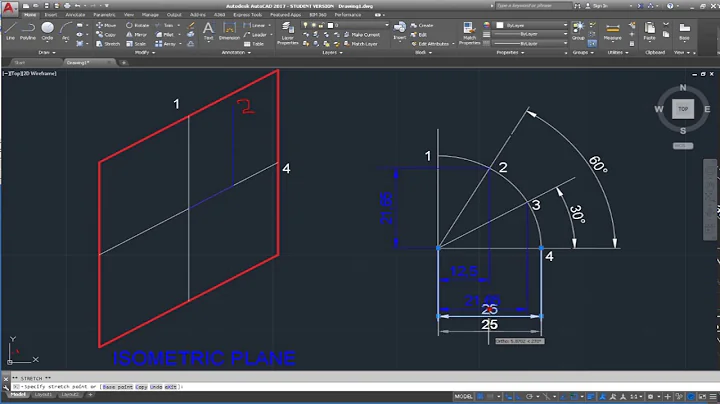This screenshot has height=404, width=720.
Task: Click the Rotate tool
Action: [137, 25]
